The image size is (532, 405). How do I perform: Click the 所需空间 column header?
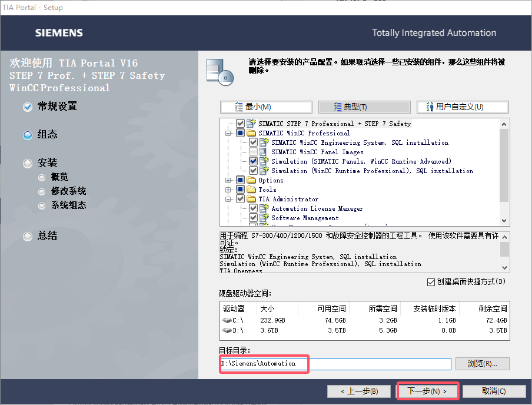[x=375, y=308]
